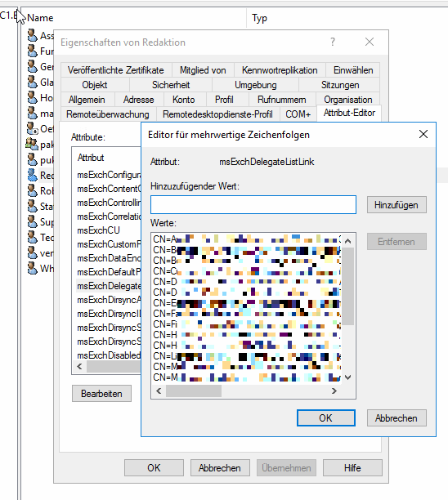Open the Umgebung tab
This screenshot has width=448, height=500.
coord(256,85)
